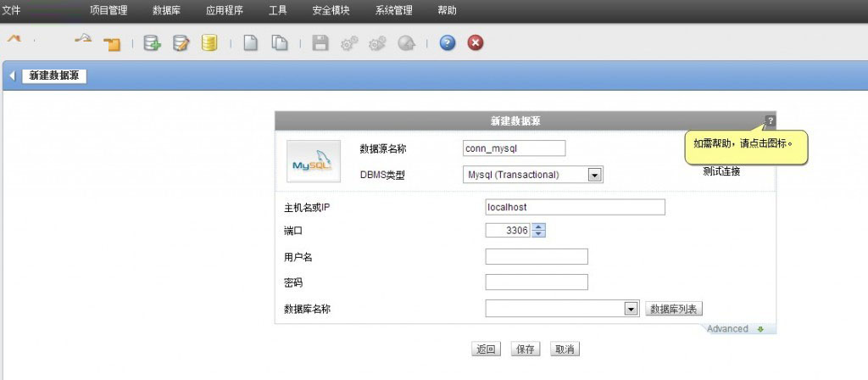Open the DBMS类型 dropdown arrow
Viewport: 868px width, 380px height.
click(594, 175)
